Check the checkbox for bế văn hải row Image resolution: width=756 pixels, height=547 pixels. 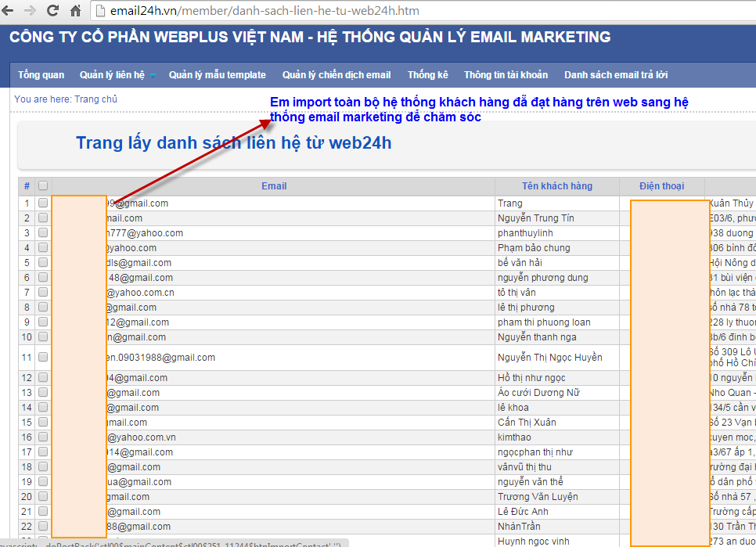pyautogui.click(x=43, y=263)
